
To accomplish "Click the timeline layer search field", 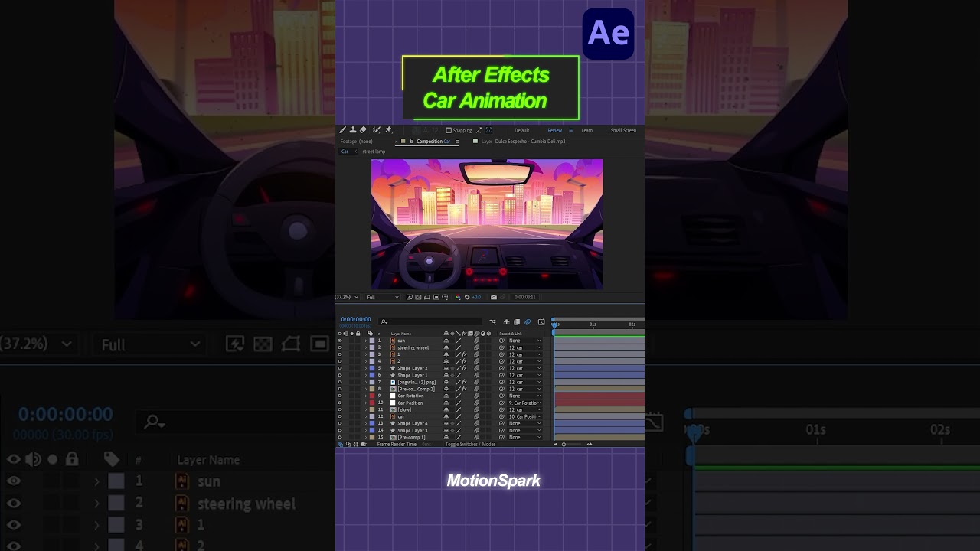I will (431, 322).
